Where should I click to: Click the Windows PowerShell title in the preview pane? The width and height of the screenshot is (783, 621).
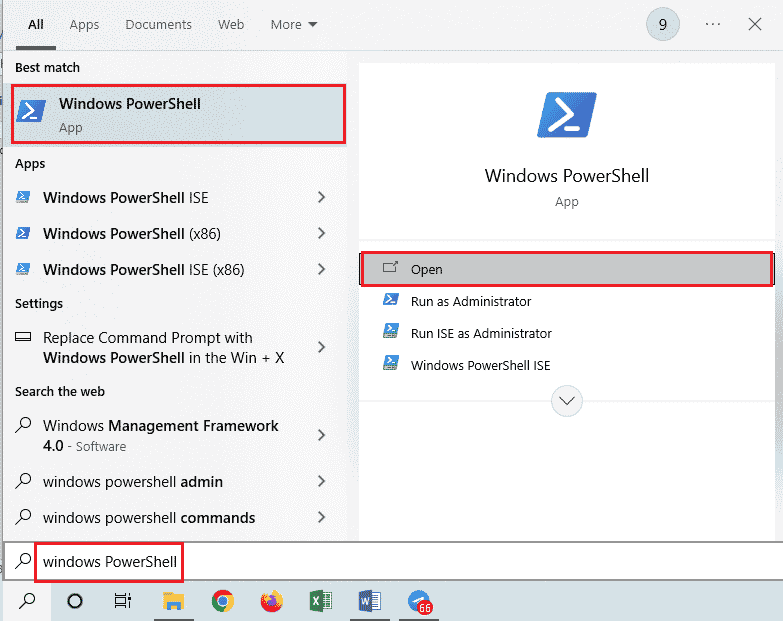coord(567,176)
